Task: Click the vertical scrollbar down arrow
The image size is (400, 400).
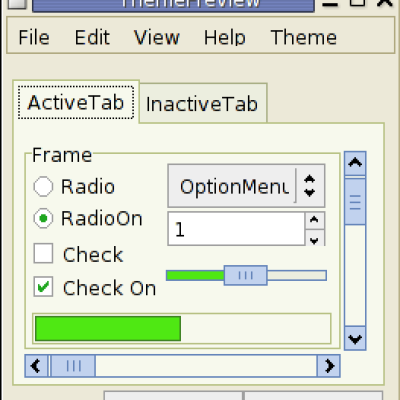Action: point(355,338)
